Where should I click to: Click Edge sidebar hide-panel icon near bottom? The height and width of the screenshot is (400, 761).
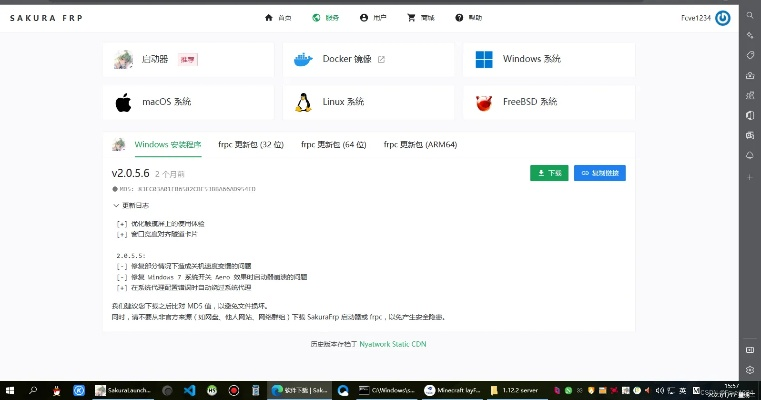(750, 350)
